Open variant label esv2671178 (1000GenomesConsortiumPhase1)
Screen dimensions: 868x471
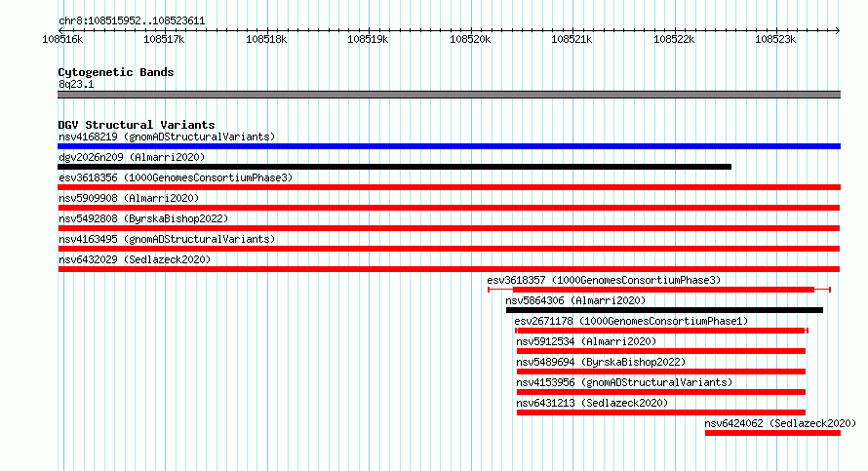[631, 321]
